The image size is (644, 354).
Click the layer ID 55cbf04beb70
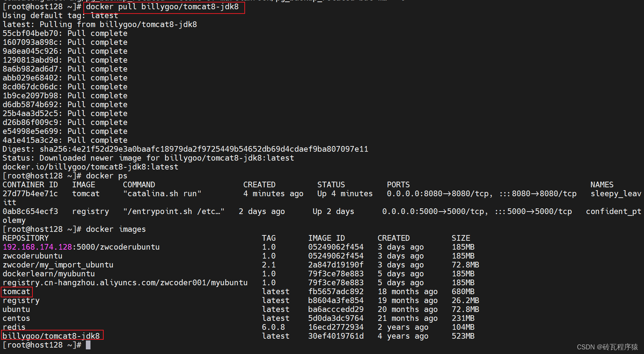[x=30, y=33]
